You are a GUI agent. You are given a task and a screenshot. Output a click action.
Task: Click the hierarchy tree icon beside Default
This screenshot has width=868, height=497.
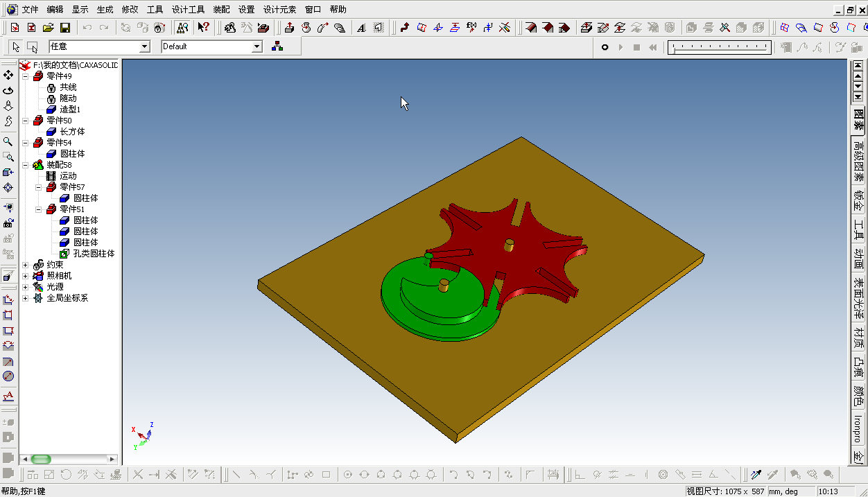point(277,46)
